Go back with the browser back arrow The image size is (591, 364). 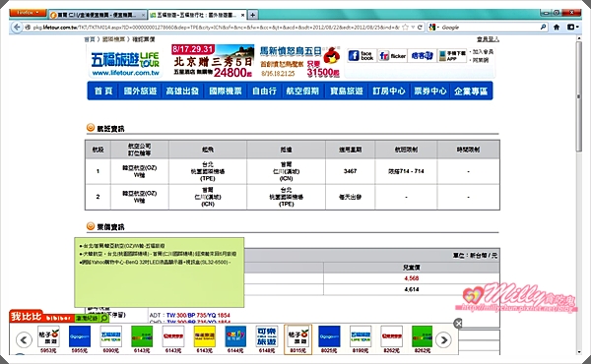point(17,28)
